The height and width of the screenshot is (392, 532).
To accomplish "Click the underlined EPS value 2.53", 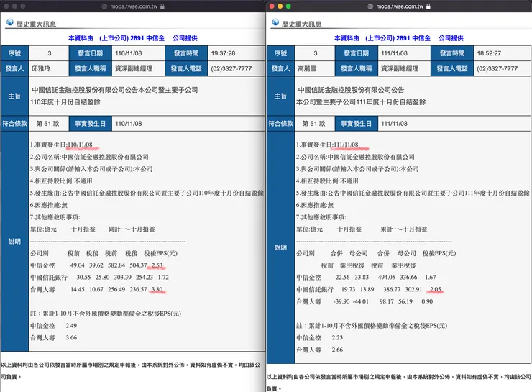I will tap(157, 265).
